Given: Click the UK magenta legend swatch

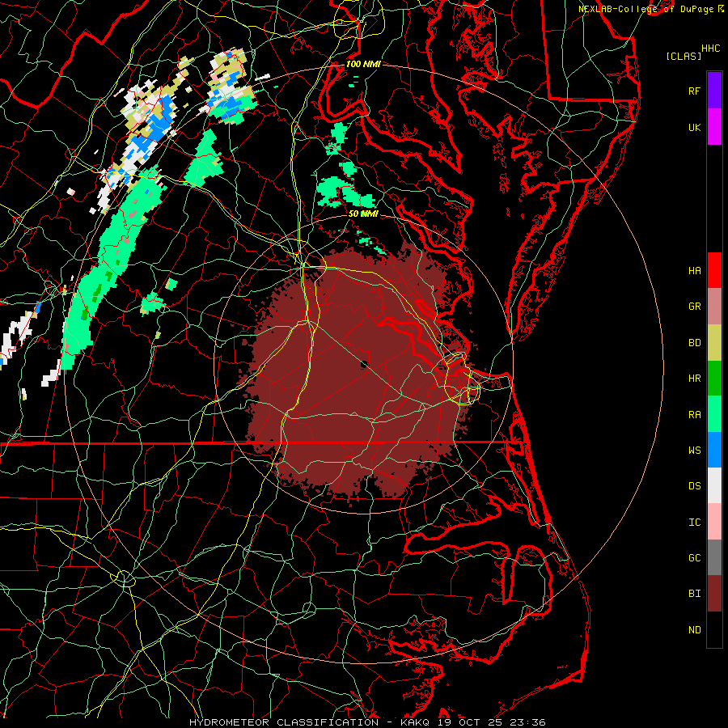Looking at the screenshot, I should (714, 127).
